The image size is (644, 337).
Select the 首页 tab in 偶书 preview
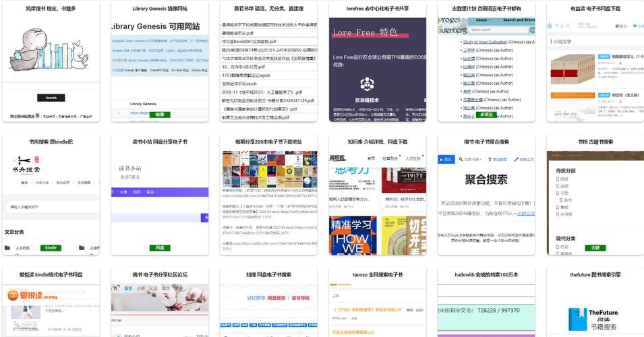pos(128,288)
